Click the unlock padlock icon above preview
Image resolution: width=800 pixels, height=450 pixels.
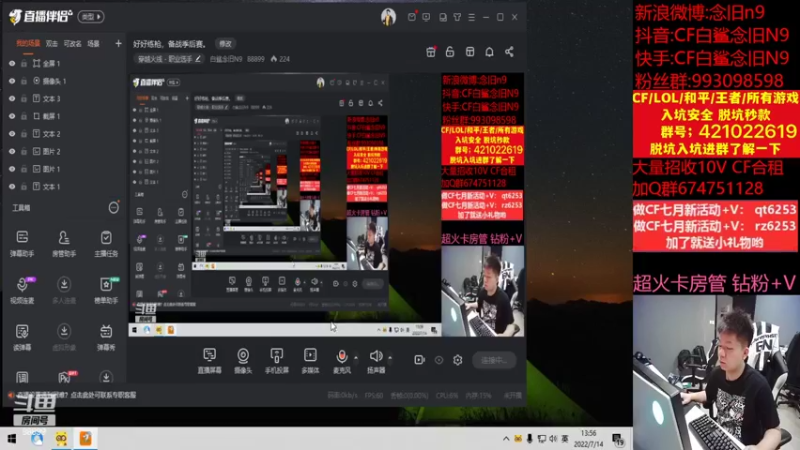tap(450, 52)
